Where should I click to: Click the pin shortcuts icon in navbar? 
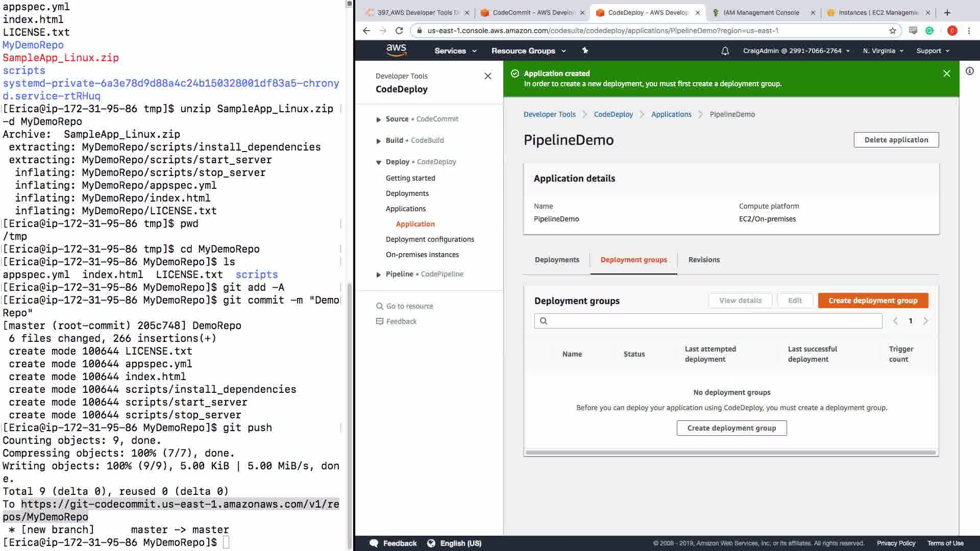[x=585, y=51]
